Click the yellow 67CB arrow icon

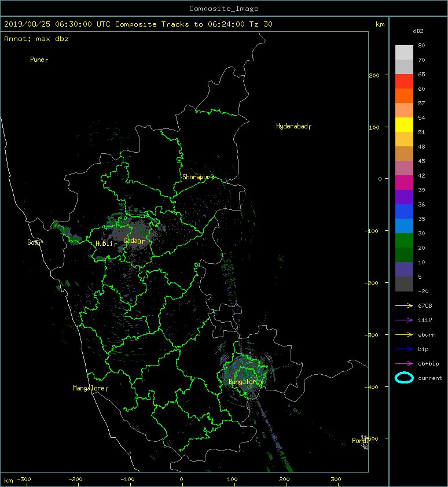pos(404,305)
